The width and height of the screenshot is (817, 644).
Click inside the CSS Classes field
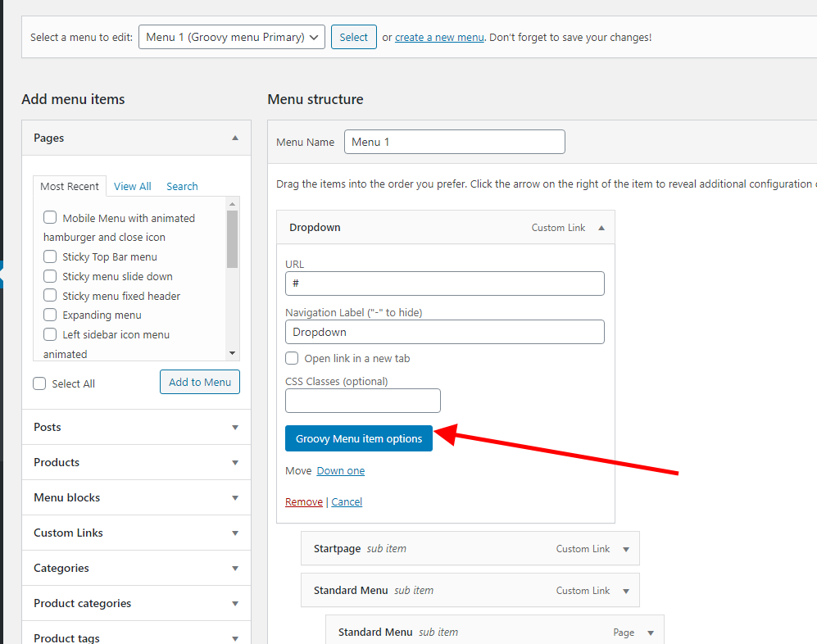362,401
